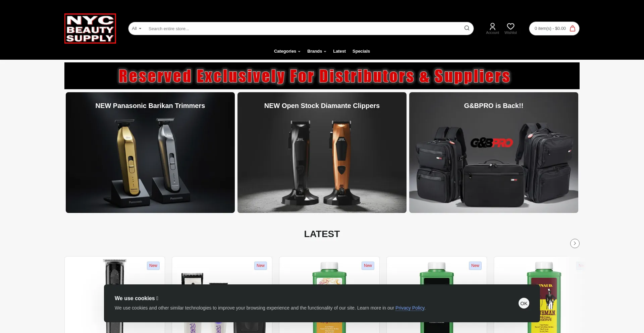The height and width of the screenshot is (333, 644).
Task: Dismiss cookie notice with OK button
Action: click(x=524, y=303)
